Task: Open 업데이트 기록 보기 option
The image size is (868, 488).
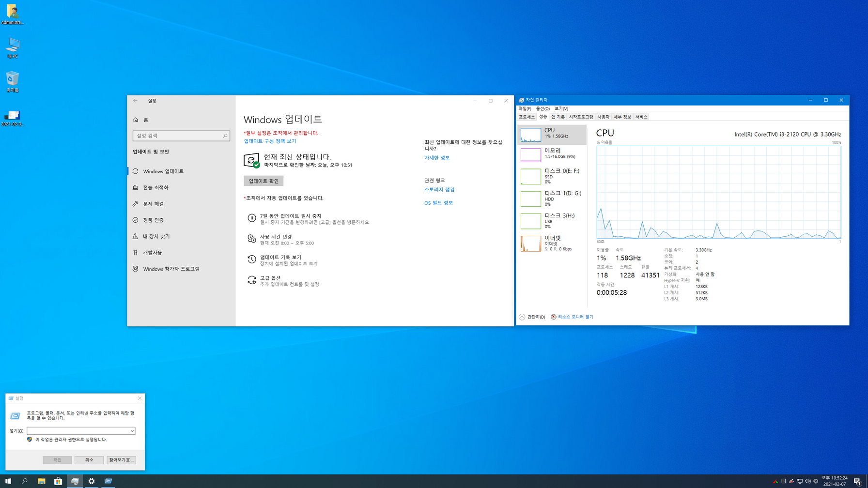Action: tap(282, 260)
